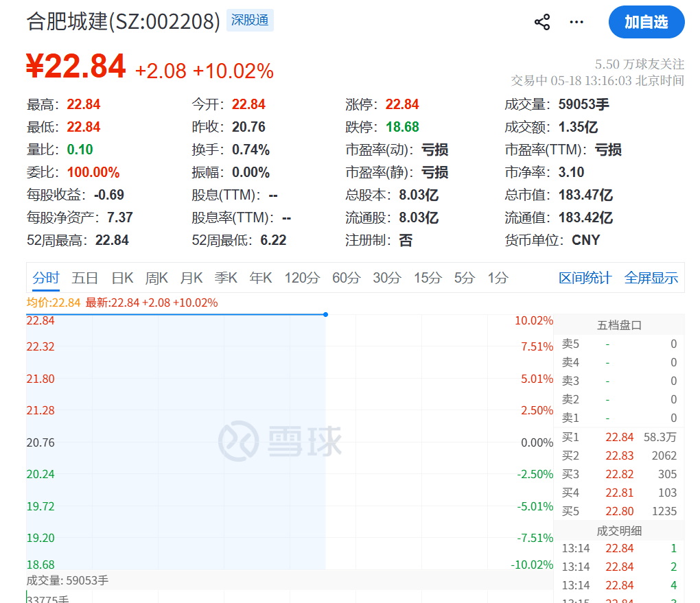The height and width of the screenshot is (603, 700).
Task: Click the 委比 value 100.00%
Action: coord(93,172)
